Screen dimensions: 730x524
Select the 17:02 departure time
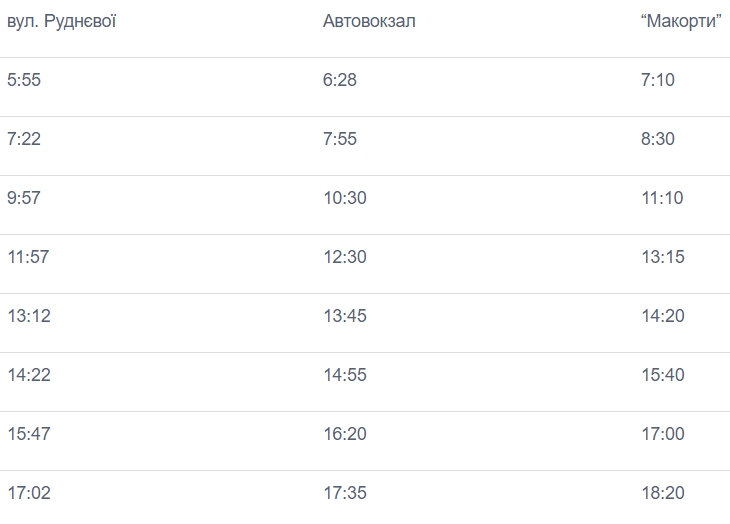click(x=29, y=493)
